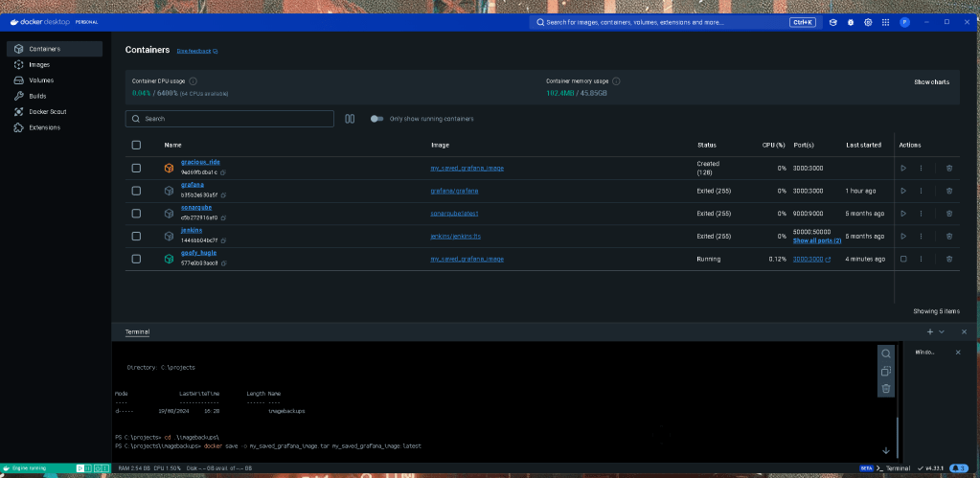Start the sonarqube container
The height and width of the screenshot is (478, 980).
coord(903,213)
